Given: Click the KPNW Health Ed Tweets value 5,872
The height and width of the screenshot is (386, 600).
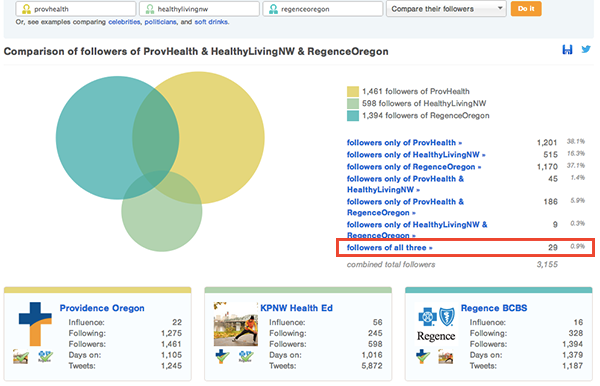Looking at the screenshot, I should [x=372, y=366].
